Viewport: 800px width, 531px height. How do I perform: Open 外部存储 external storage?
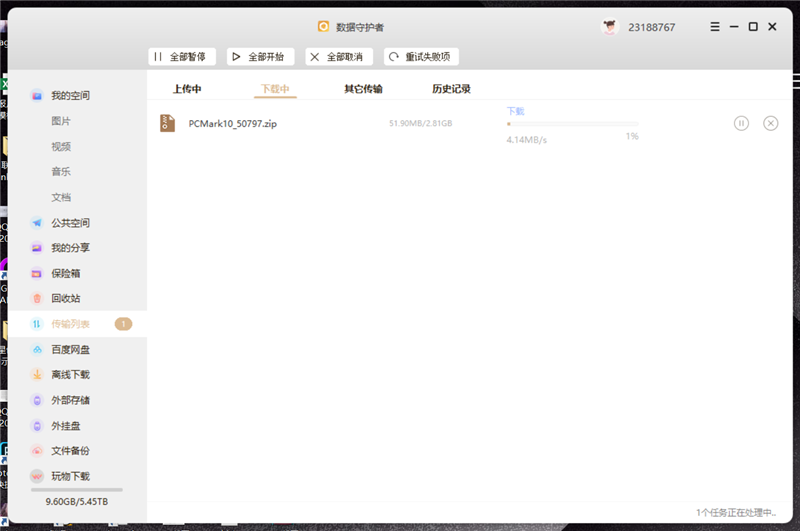tap(70, 400)
